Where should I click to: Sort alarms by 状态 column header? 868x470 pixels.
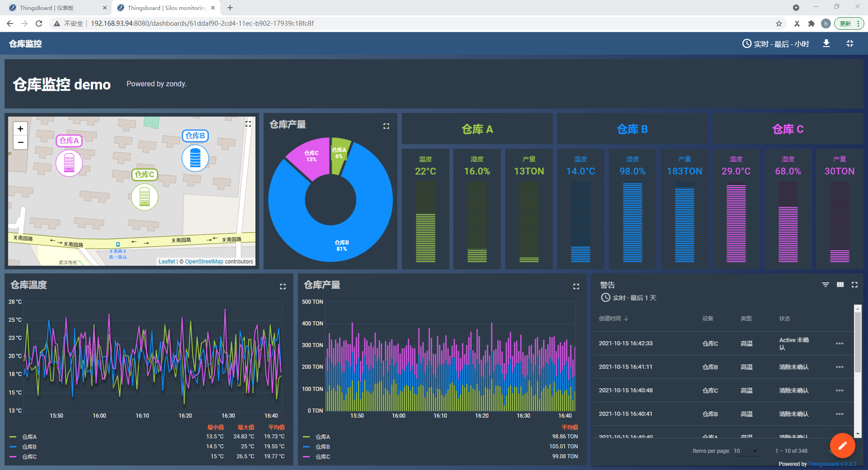(785, 319)
